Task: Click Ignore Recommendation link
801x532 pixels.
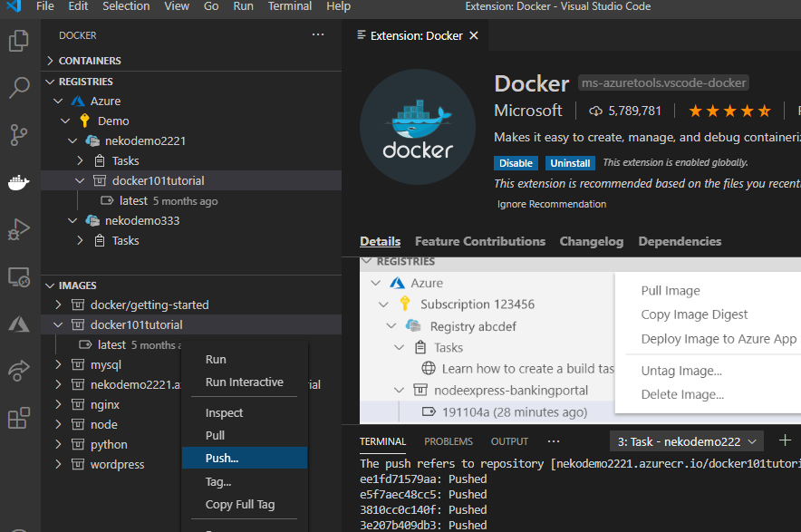Action: tap(552, 204)
